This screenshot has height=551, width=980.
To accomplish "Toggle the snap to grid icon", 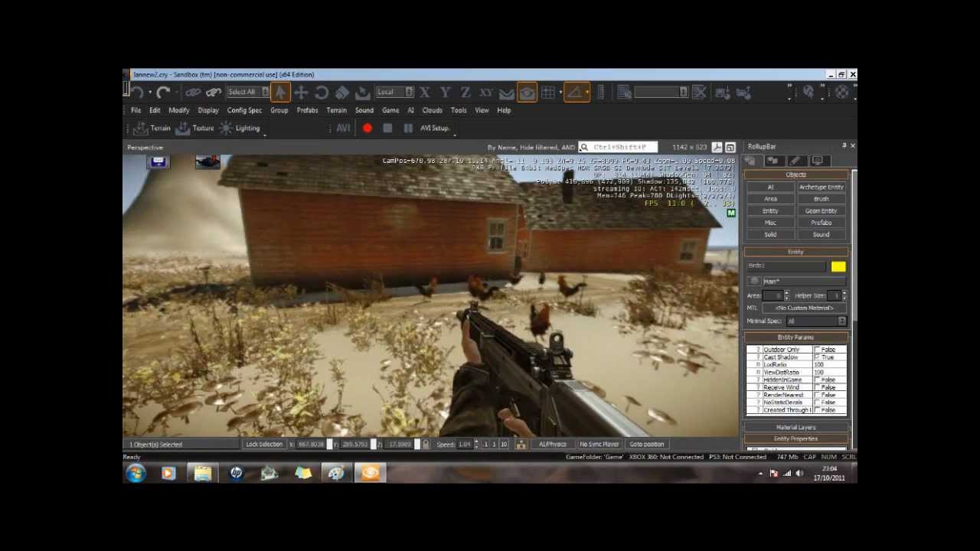I will [x=548, y=93].
